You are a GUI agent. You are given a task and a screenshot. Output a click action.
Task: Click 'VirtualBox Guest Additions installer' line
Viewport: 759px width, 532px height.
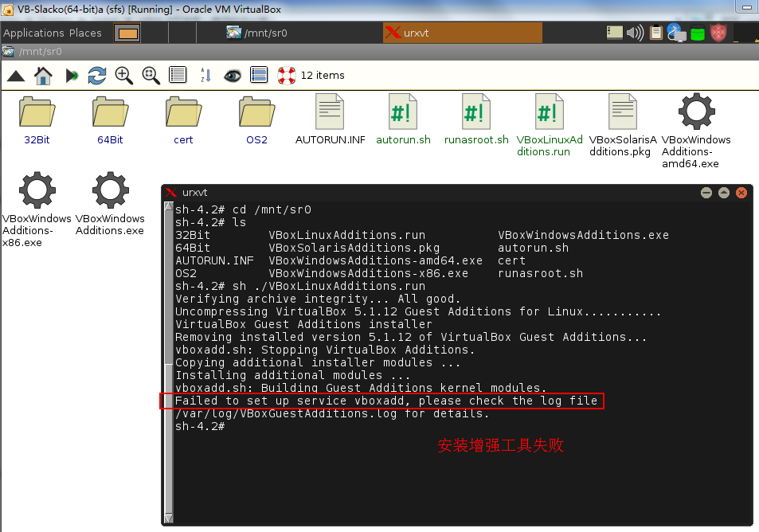tap(303, 324)
